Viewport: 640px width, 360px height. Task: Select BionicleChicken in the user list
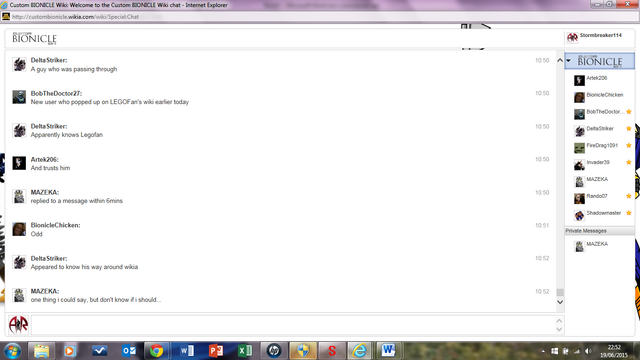[600, 97]
